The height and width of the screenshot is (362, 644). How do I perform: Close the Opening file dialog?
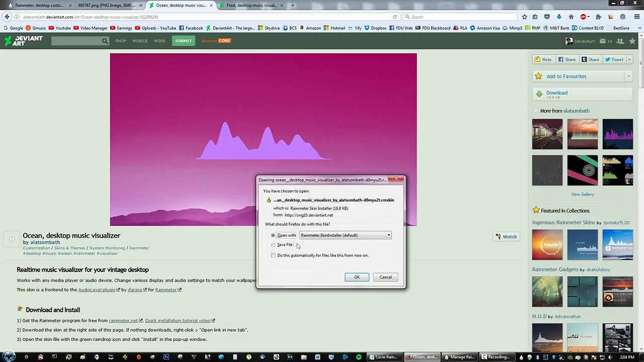pyautogui.click(x=396, y=179)
